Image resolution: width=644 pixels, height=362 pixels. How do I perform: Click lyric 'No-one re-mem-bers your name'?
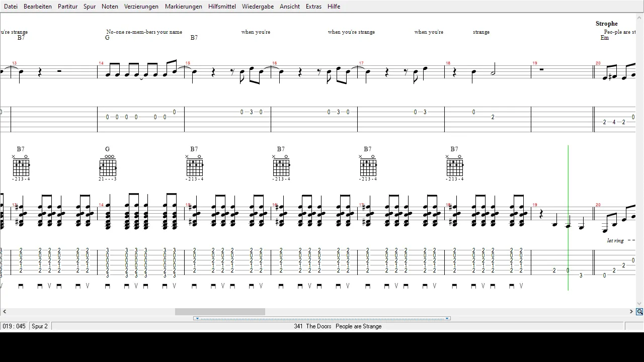pos(144,32)
